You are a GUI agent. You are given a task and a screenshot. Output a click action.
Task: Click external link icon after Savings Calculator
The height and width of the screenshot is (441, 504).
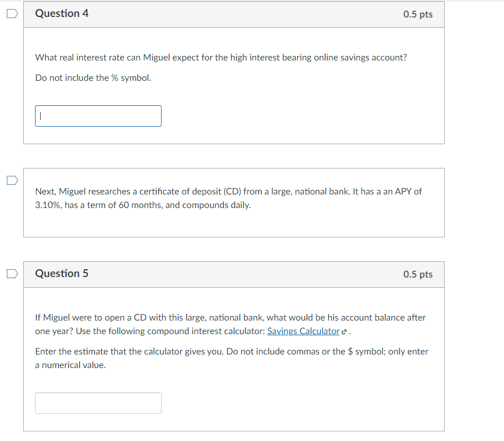click(345, 332)
